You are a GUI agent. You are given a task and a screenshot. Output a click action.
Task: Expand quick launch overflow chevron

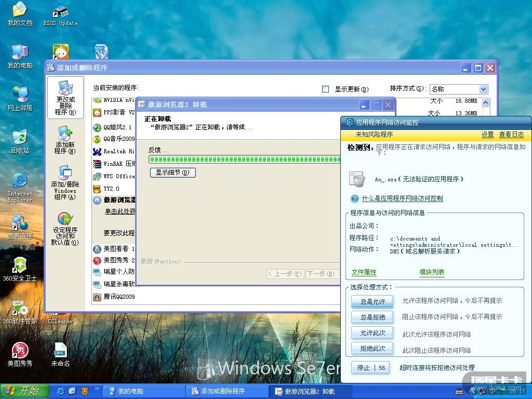tap(97, 389)
